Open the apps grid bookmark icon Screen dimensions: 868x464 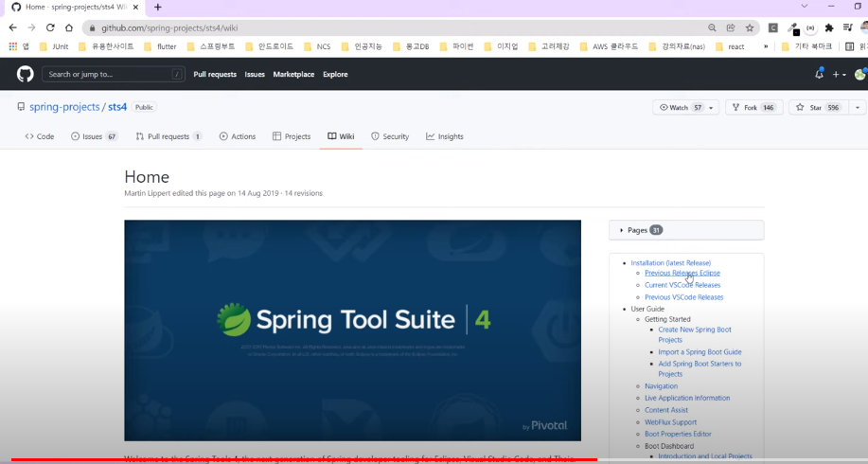click(12, 46)
